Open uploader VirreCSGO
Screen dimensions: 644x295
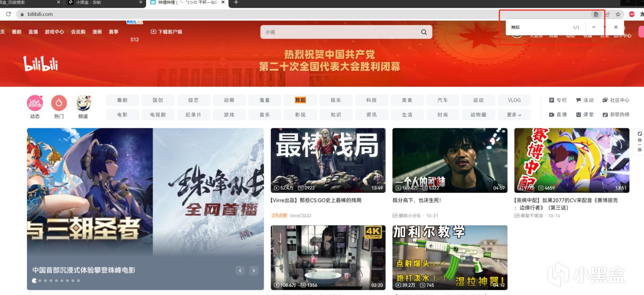(300, 216)
